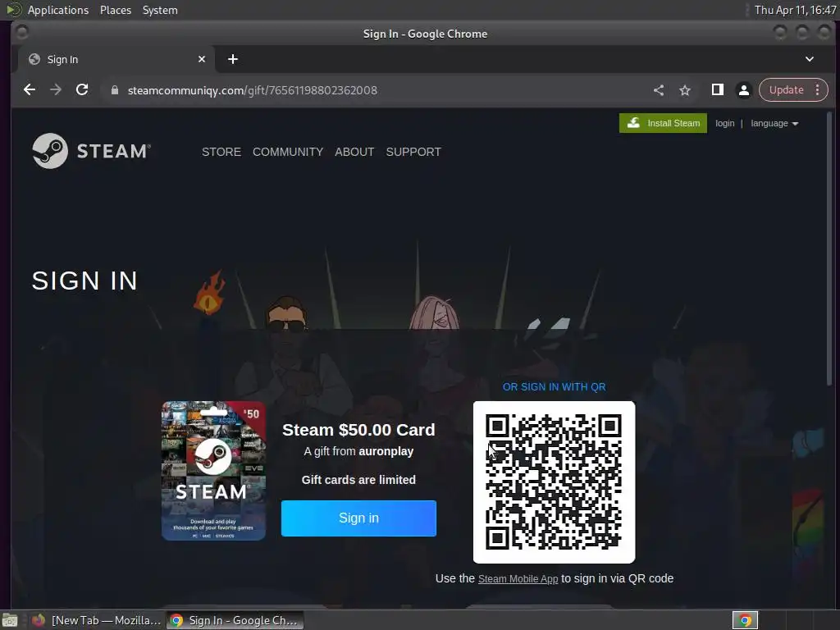Click the QR code image
Image resolution: width=840 pixels, height=630 pixels.
point(554,482)
